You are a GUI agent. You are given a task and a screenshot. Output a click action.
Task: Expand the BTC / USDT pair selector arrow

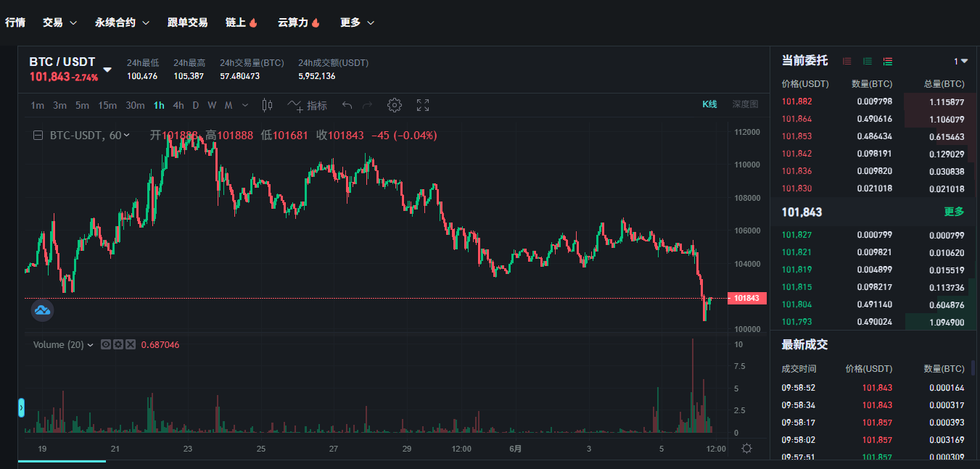point(107,70)
